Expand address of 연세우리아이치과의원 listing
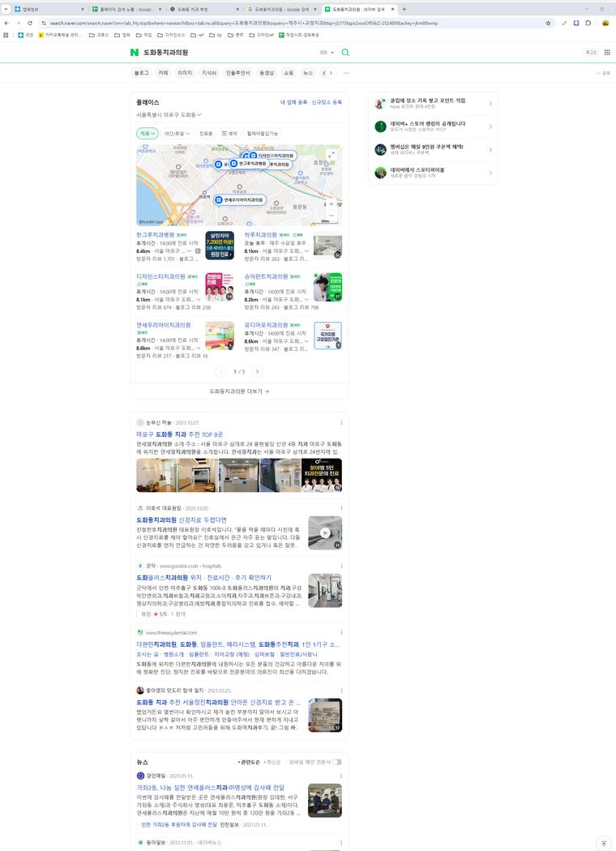The height and width of the screenshot is (851, 616). tap(198, 348)
